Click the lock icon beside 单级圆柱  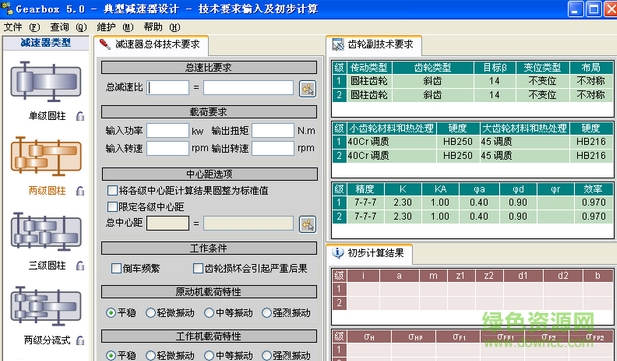[x=80, y=116]
